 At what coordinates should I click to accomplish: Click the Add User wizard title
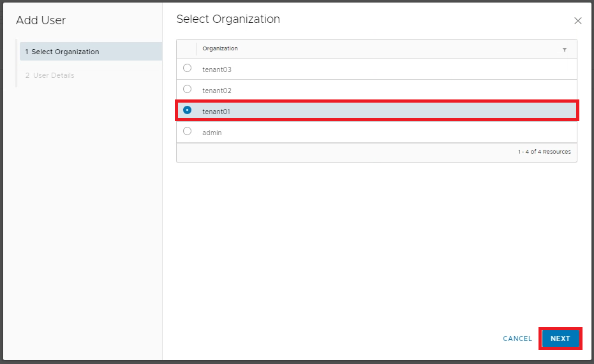(x=41, y=20)
